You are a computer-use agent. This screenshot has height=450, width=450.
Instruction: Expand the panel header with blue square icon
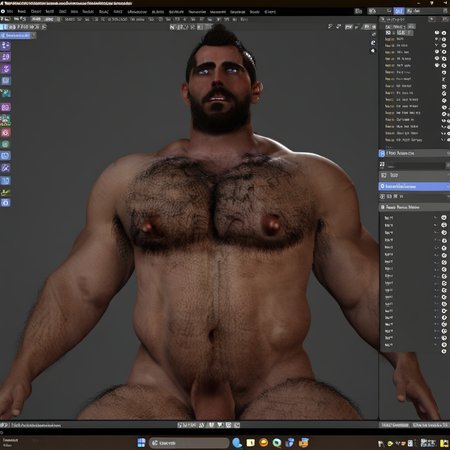coord(414,153)
